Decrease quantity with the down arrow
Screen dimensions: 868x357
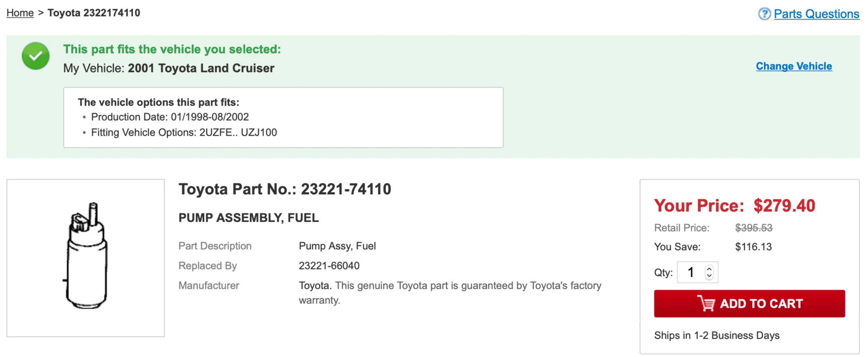(709, 276)
